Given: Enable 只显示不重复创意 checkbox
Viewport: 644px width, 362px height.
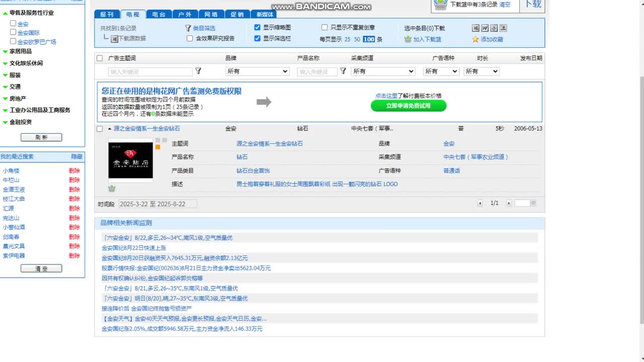Looking at the screenshot, I should click(325, 28).
